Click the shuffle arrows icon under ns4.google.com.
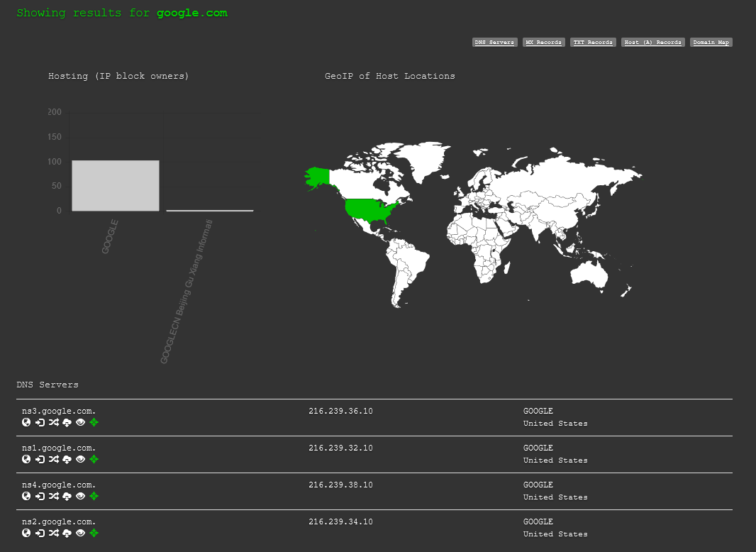The height and width of the screenshot is (552, 756). 53,495
